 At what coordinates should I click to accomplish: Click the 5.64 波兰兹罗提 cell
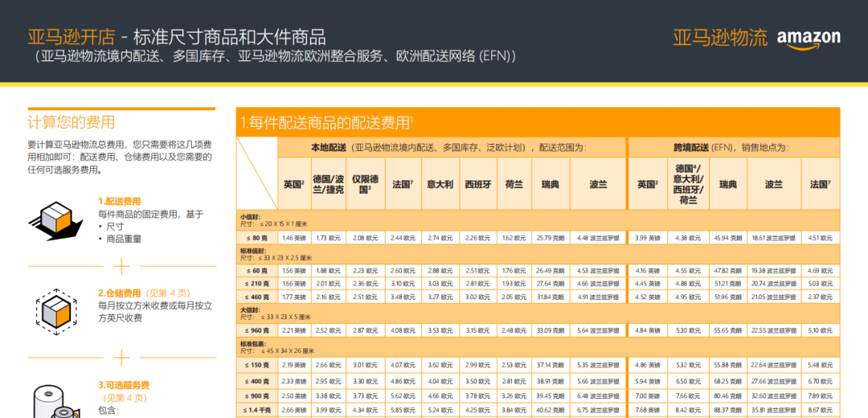click(598, 330)
